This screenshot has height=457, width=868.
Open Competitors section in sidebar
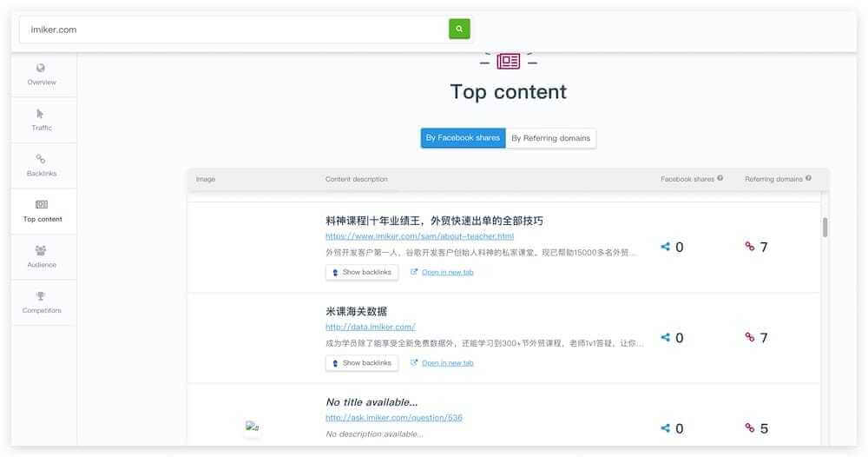click(x=42, y=302)
